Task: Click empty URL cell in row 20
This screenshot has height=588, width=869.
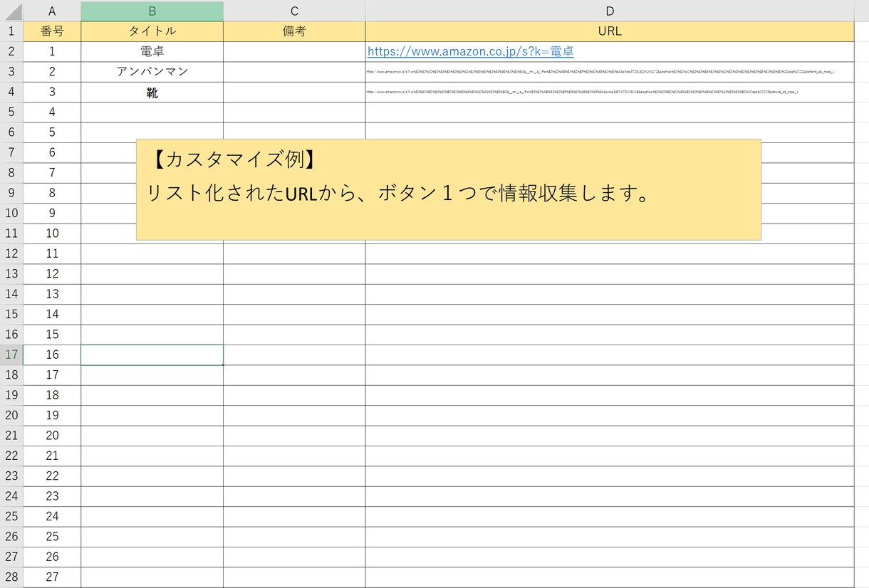Action: tap(610, 416)
